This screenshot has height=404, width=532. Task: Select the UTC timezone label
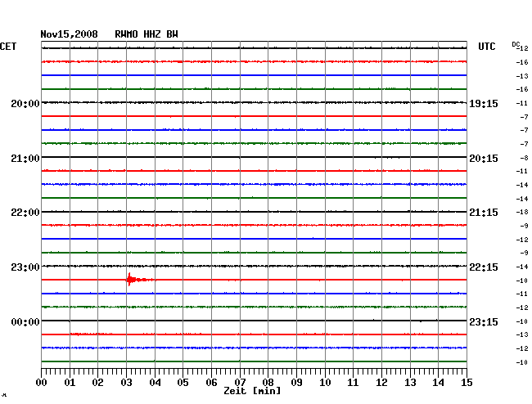486,47
